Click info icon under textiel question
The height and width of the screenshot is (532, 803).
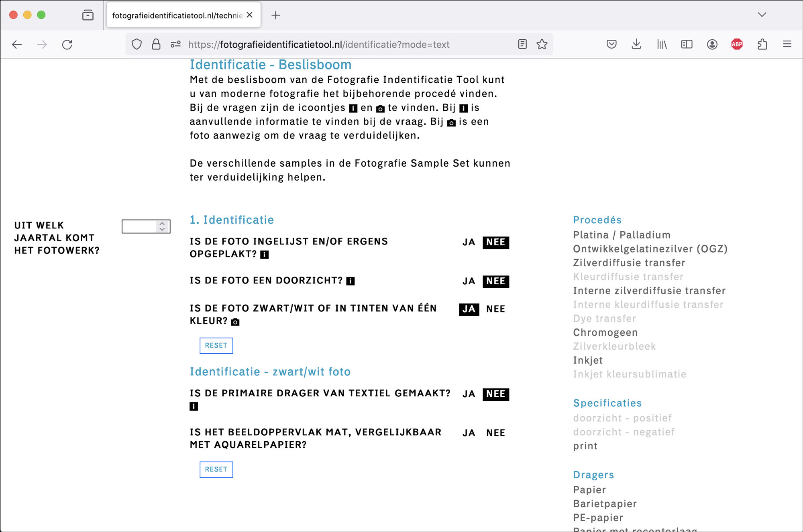tap(194, 407)
